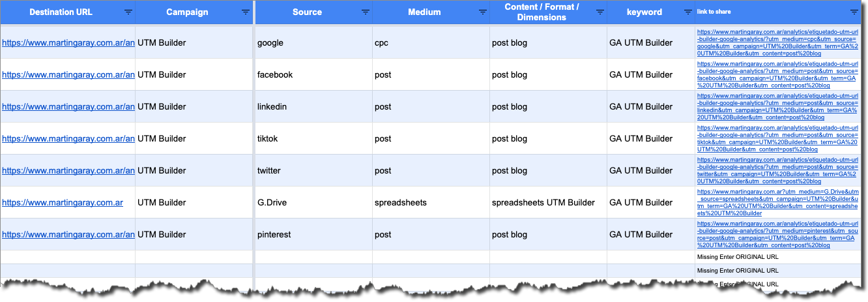This screenshot has height=302, width=868.
Task: Open the Source column filter icon
Action: pos(366,12)
